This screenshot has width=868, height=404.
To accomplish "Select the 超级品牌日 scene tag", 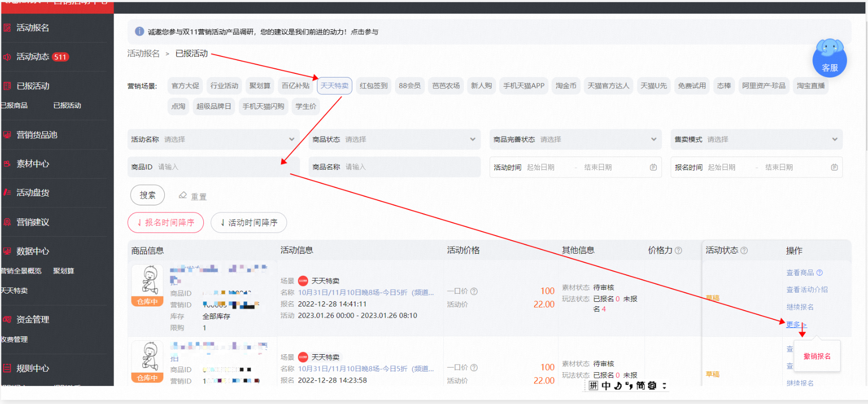I will click(x=214, y=106).
